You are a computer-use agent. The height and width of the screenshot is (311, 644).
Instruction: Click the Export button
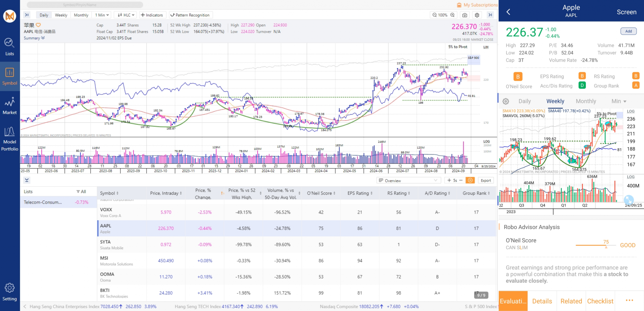point(486,181)
